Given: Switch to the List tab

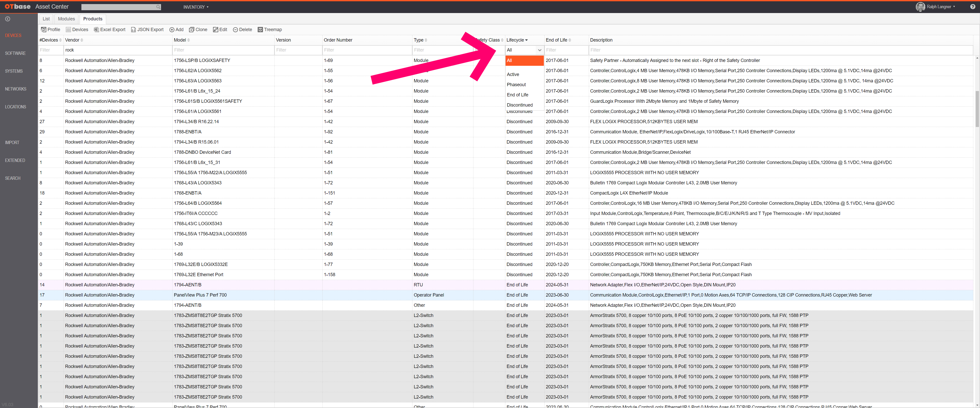Looking at the screenshot, I should (x=46, y=19).
